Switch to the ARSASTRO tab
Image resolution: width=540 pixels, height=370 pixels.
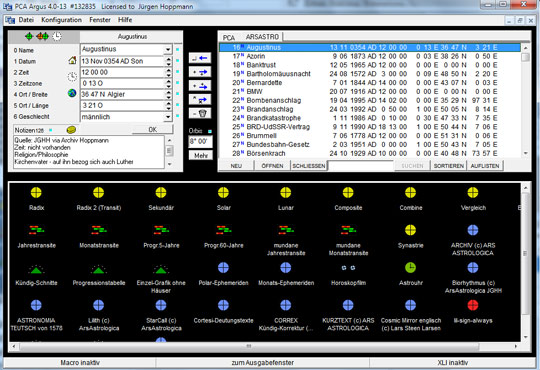tap(262, 37)
